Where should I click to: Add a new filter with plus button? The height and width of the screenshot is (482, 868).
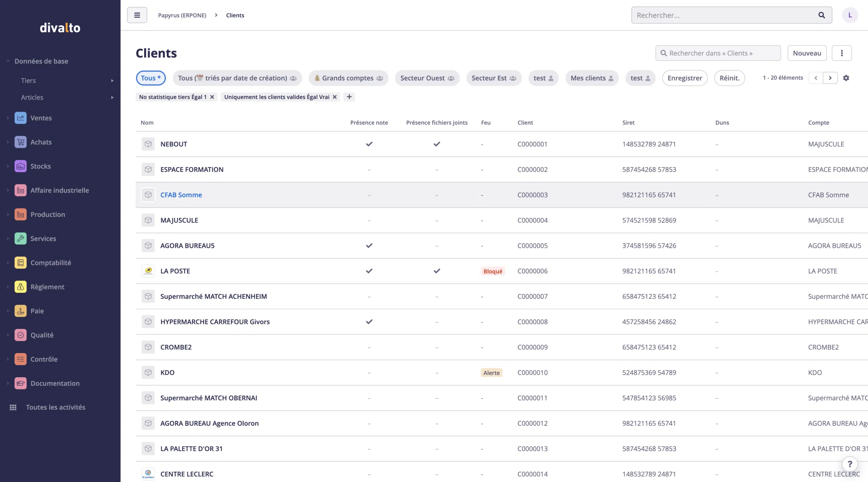click(349, 97)
